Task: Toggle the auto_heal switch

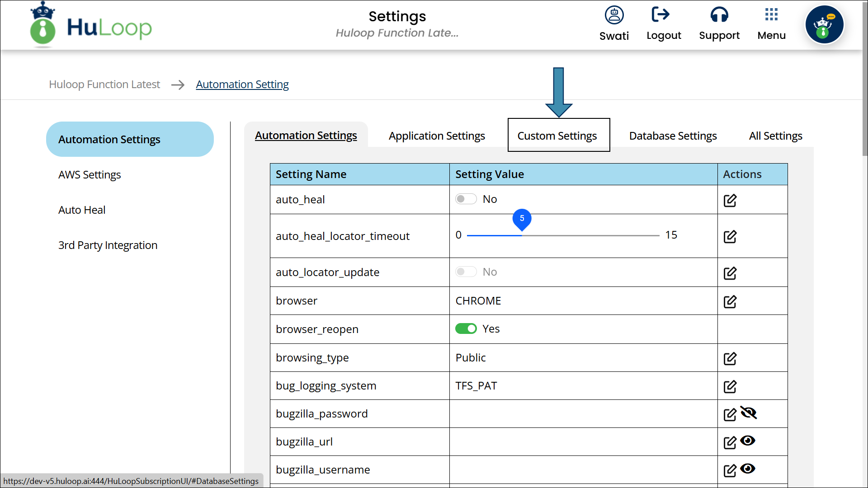Action: 466,199
